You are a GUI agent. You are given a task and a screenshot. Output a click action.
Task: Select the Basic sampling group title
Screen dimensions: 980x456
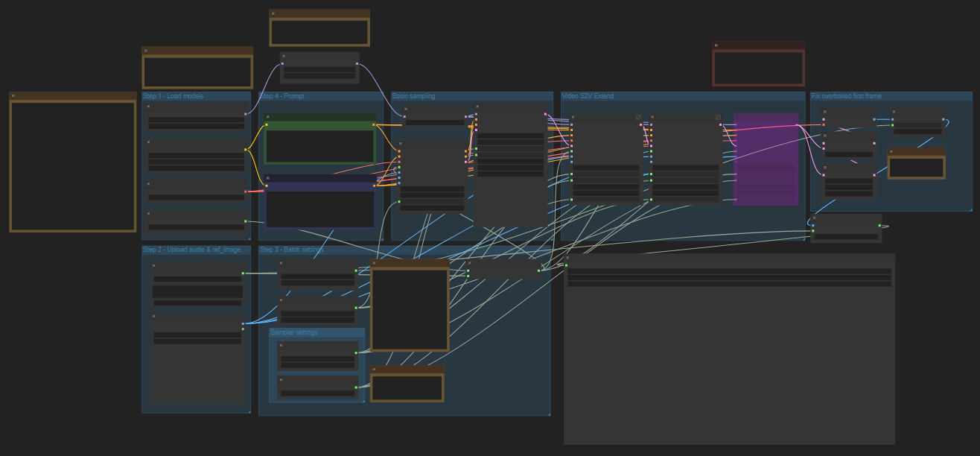point(414,96)
